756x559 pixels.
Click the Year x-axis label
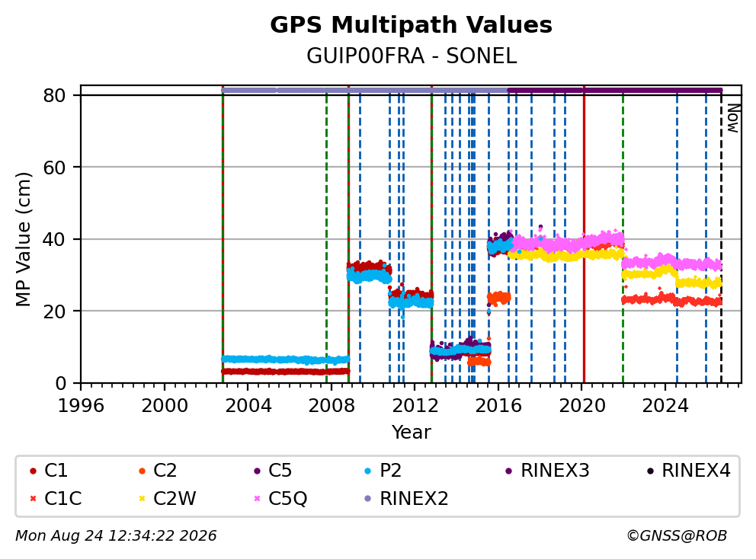[412, 433]
